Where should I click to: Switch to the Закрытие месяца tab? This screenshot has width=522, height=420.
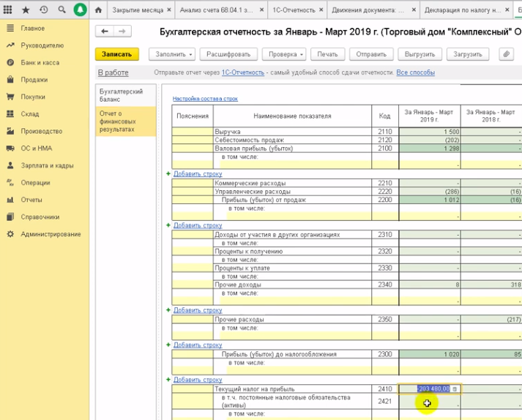142,10
